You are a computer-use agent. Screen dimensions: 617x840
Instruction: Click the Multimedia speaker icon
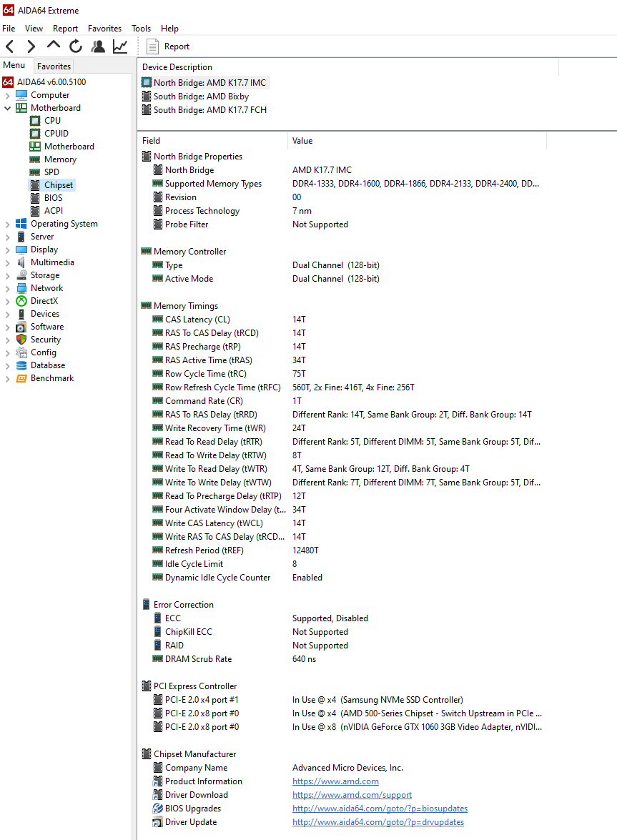(21, 262)
